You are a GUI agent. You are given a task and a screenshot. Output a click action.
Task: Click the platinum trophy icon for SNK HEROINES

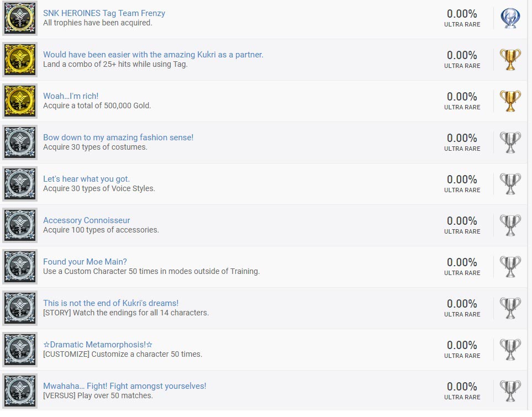click(x=510, y=18)
